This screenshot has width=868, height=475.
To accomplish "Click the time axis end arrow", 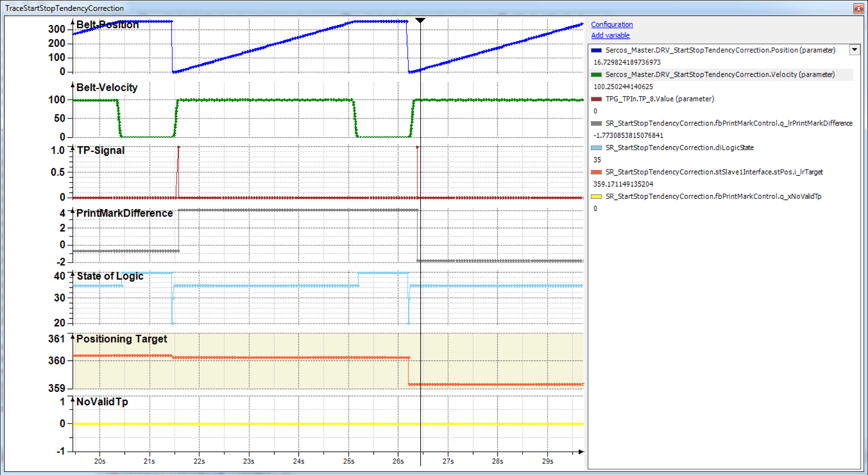I will (581, 451).
